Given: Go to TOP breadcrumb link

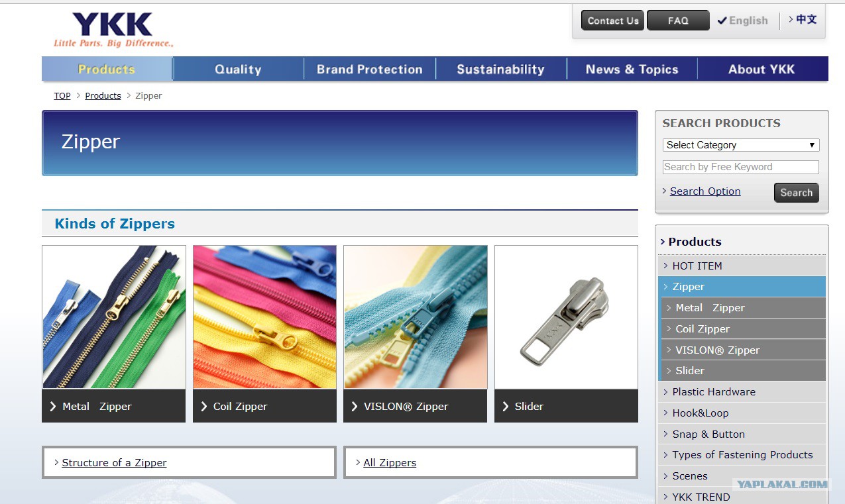Looking at the screenshot, I should [62, 96].
